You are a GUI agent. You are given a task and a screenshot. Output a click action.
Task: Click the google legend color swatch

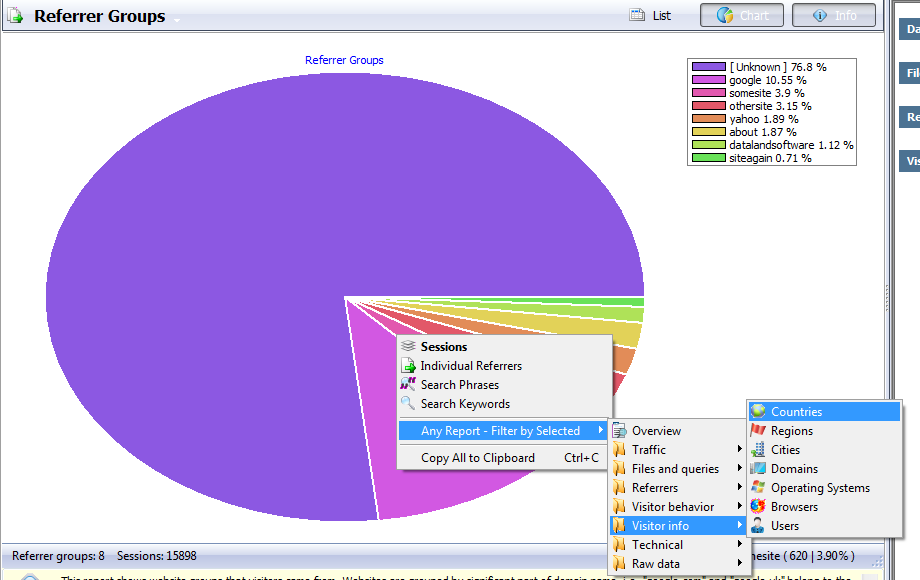point(709,80)
